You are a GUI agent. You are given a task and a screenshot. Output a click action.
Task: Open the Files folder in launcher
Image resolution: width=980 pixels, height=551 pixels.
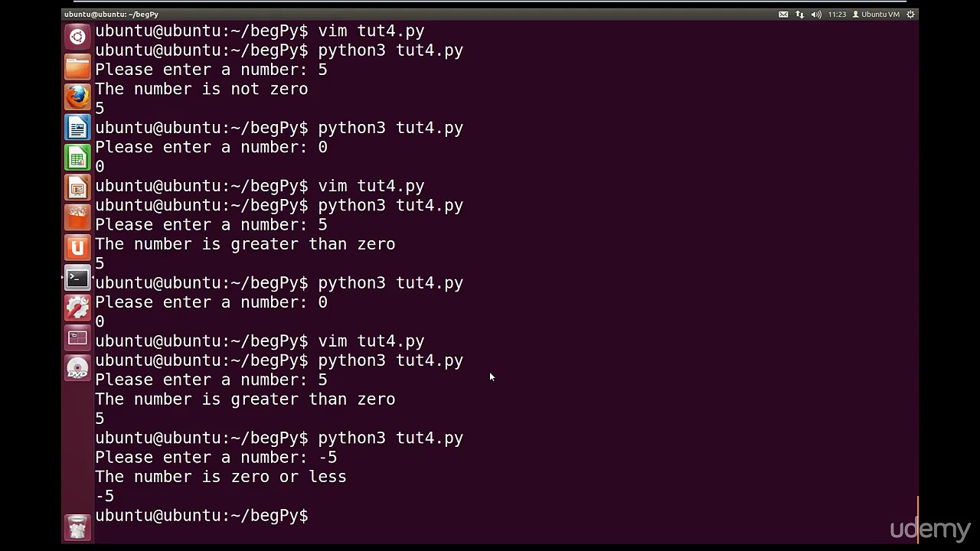[x=77, y=67]
